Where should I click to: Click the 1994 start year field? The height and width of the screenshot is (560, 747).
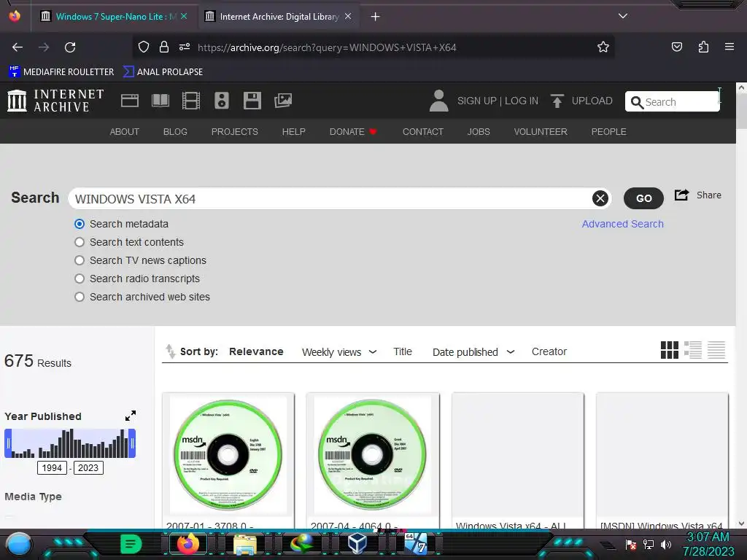(x=52, y=467)
